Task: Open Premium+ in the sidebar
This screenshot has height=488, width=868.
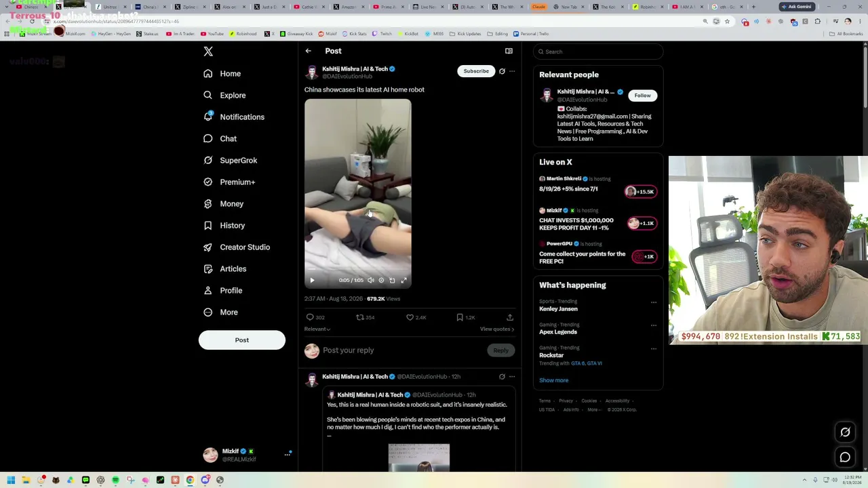Action: pos(229,182)
